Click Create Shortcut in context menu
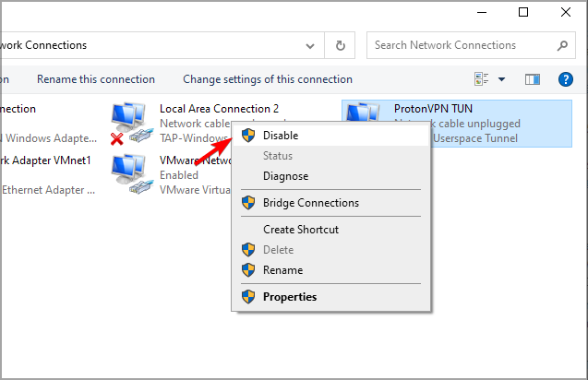This screenshot has height=380, width=588. pyautogui.click(x=300, y=230)
